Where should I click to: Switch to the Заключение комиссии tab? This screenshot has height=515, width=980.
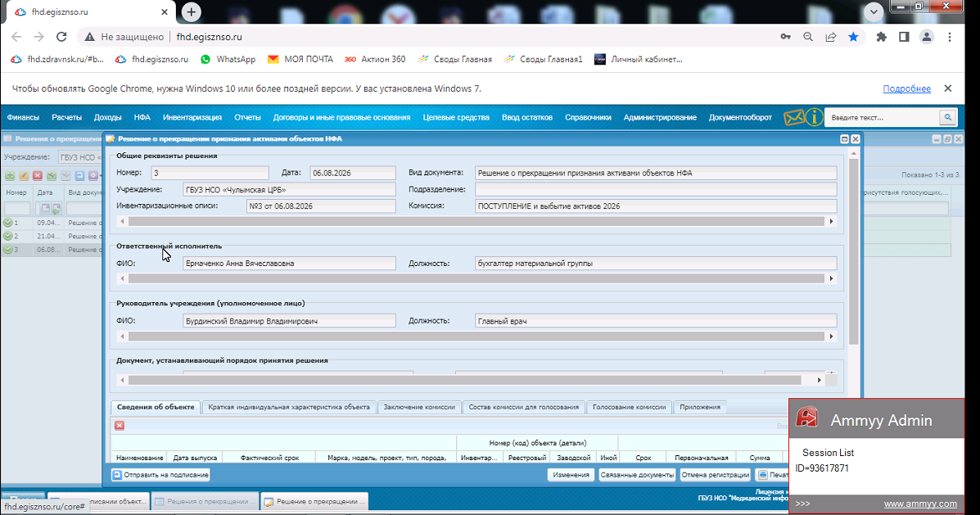[419, 407]
